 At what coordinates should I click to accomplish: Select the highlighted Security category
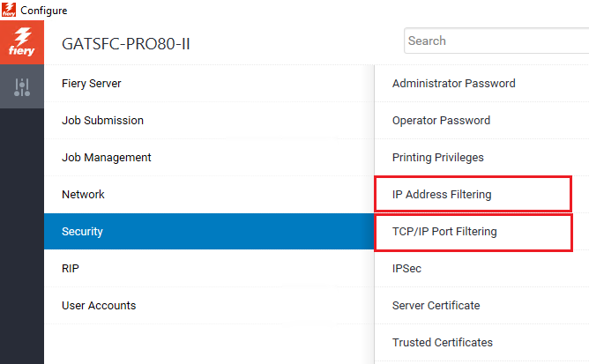coord(82,232)
